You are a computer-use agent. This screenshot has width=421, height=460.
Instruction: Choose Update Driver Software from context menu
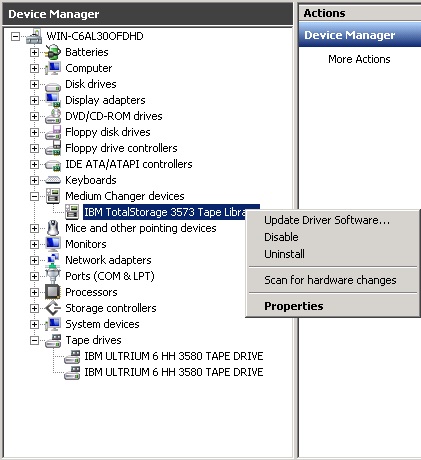point(327,220)
